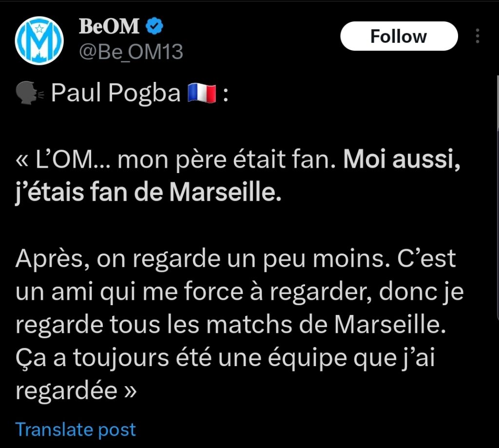Click the bold text 'Moi aussi,'
Screen dimensions: 499x448
click(x=402, y=159)
